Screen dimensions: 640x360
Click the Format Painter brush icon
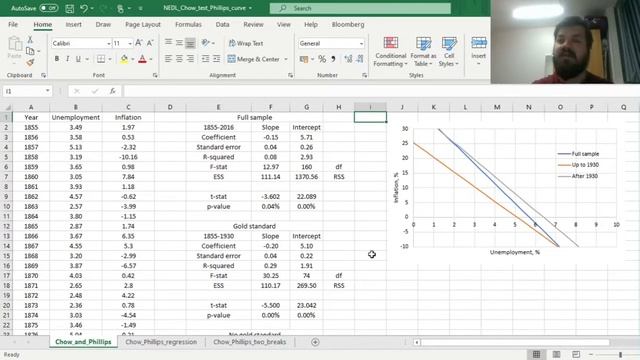point(30,62)
